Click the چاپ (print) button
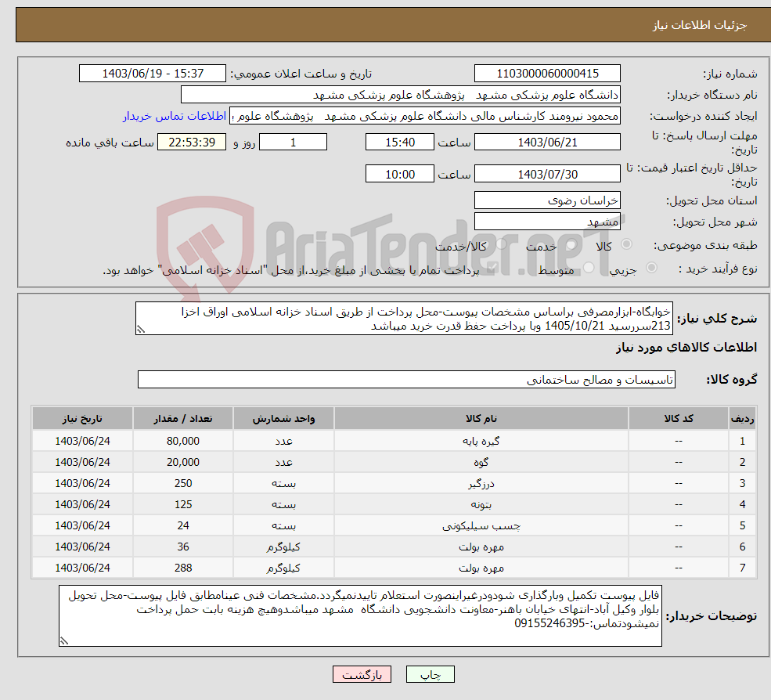Screen dimensions: 771x700 click(x=430, y=674)
